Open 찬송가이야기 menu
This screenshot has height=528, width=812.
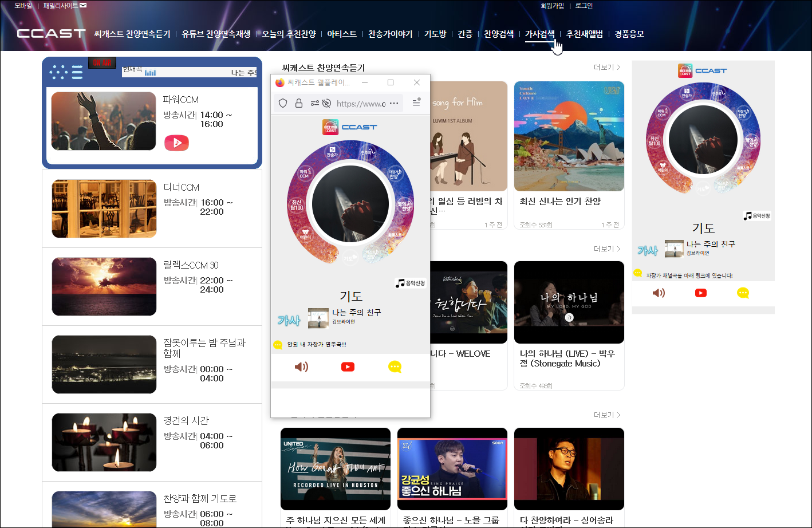(391, 34)
